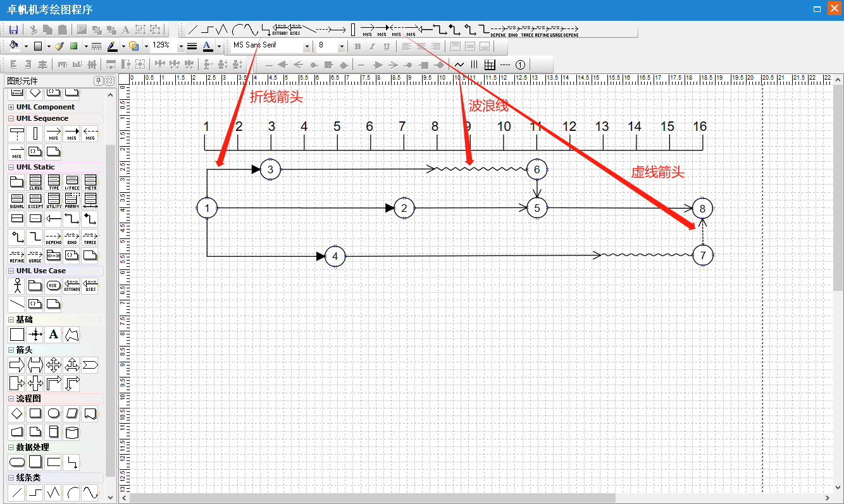
Task: Toggle bold text formatting
Action: (357, 46)
